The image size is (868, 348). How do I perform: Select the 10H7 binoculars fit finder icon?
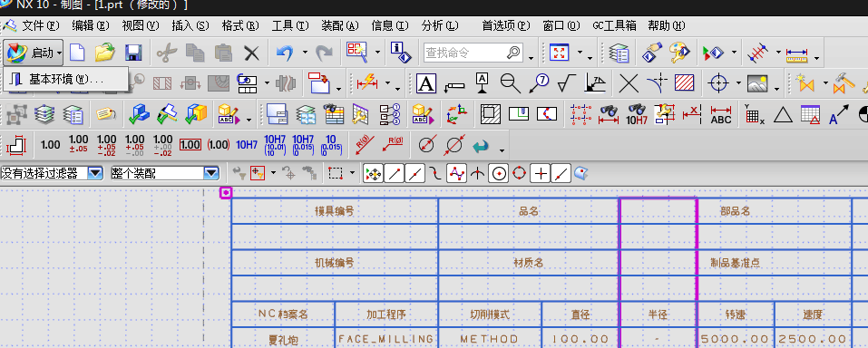[637, 114]
